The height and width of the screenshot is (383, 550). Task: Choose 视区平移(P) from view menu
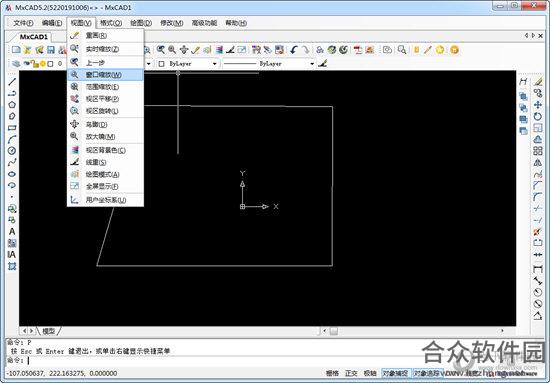pyautogui.click(x=105, y=99)
